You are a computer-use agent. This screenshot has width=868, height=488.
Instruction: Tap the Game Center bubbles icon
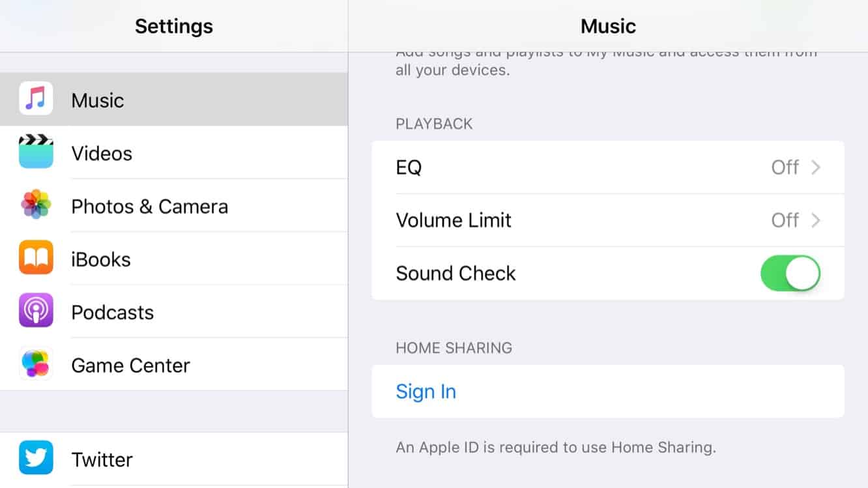point(36,364)
